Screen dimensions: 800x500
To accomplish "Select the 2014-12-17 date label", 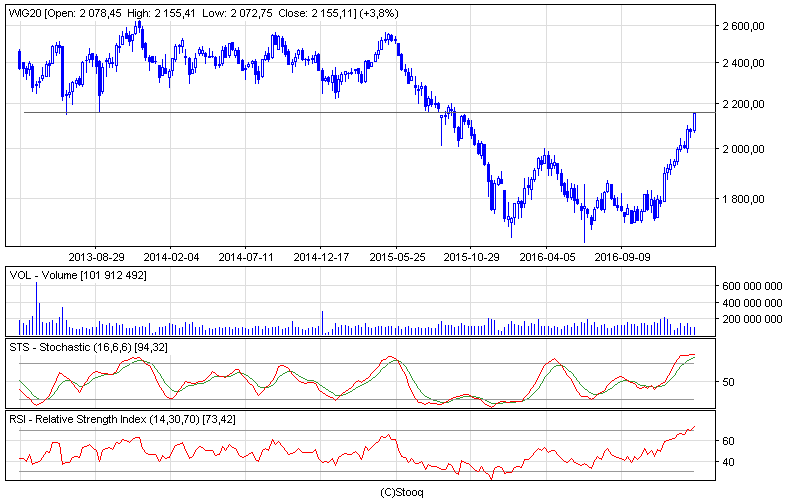I will (321, 257).
